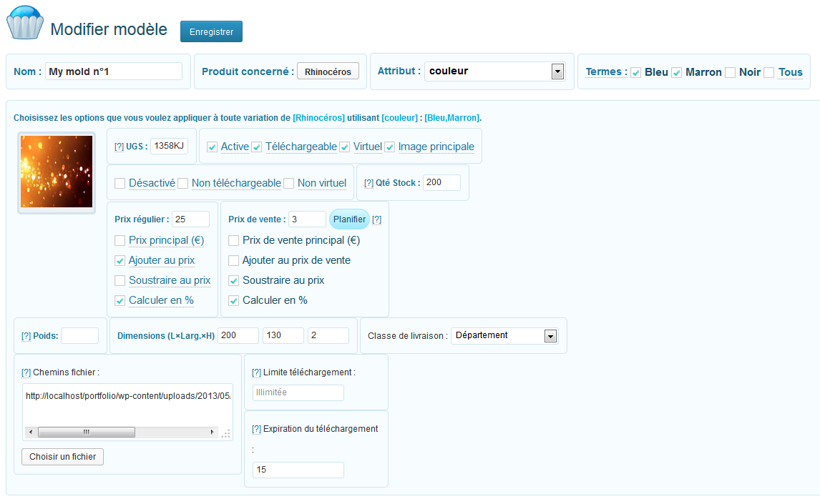Viewport: 820px width, 504px height.
Task: Edit the width dimension field 130
Action: (283, 335)
